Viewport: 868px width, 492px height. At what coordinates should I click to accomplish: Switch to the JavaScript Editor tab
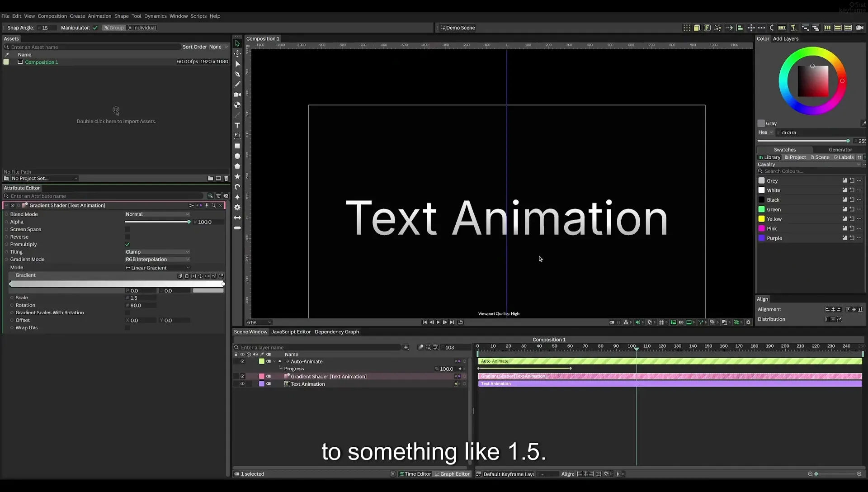pyautogui.click(x=291, y=332)
